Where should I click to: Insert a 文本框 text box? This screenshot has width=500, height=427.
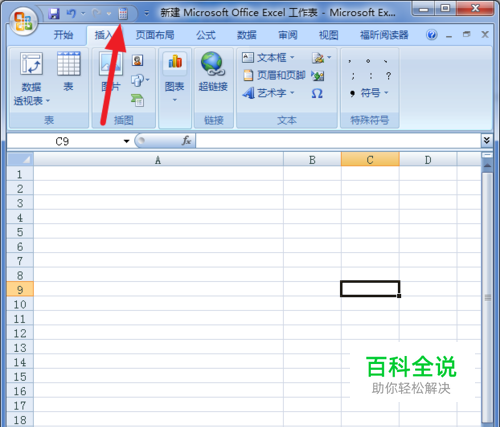point(268,58)
